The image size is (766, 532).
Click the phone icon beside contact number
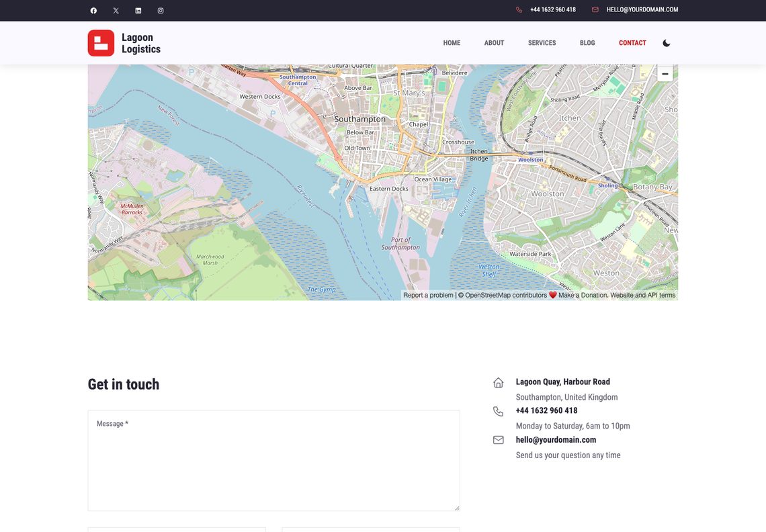pos(499,411)
